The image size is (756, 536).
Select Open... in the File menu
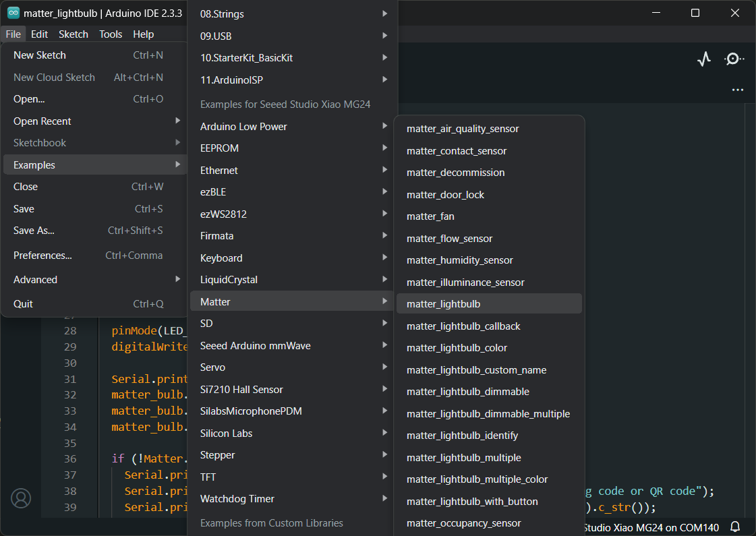click(95, 99)
